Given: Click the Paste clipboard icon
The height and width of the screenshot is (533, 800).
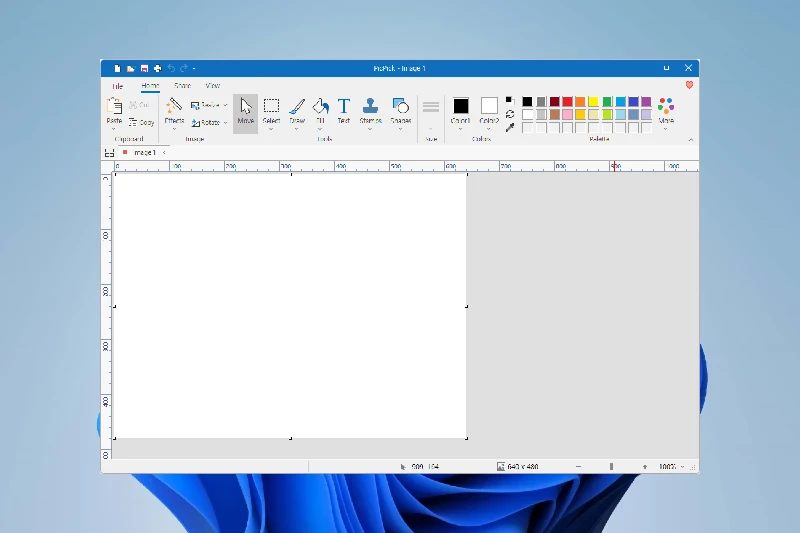Looking at the screenshot, I should pos(114,106).
